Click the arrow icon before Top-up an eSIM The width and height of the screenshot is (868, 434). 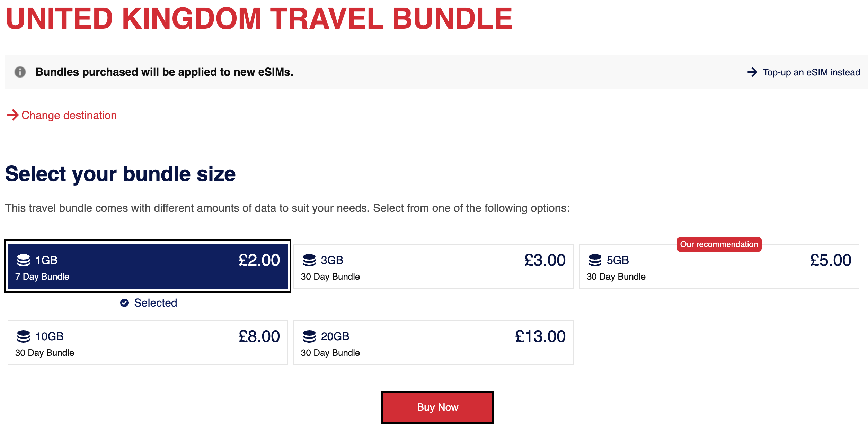tap(752, 72)
